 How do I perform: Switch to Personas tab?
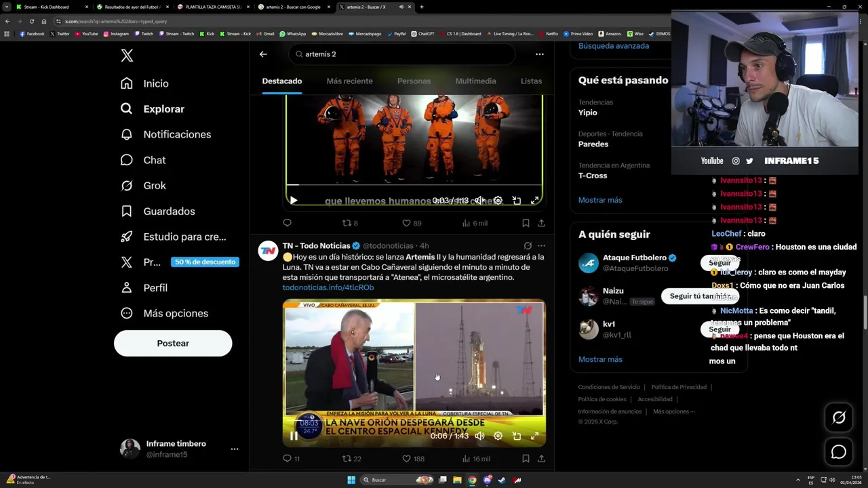pos(414,81)
